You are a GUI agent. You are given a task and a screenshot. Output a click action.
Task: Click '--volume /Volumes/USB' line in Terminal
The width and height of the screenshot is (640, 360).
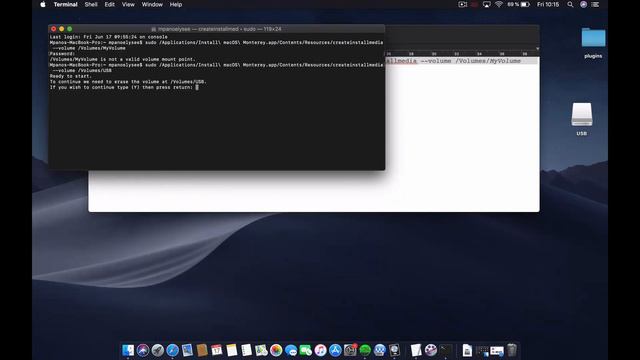[82, 70]
